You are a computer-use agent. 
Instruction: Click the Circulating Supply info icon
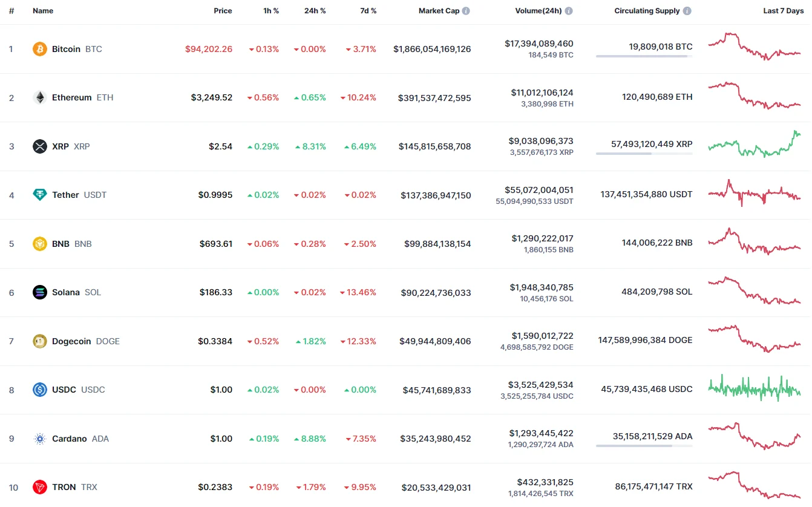(x=687, y=11)
